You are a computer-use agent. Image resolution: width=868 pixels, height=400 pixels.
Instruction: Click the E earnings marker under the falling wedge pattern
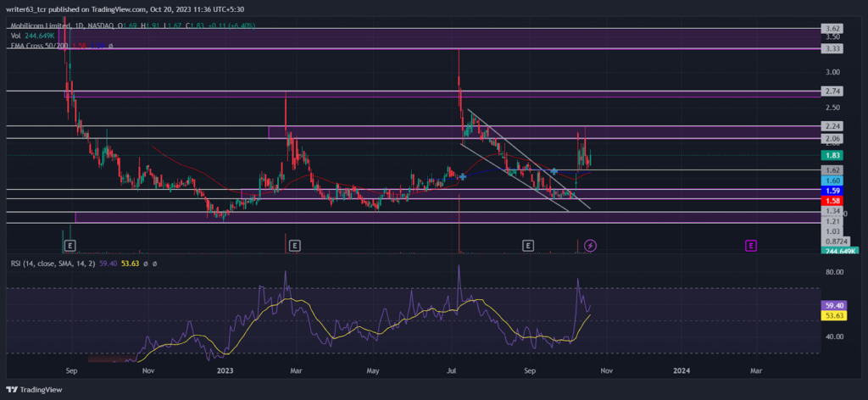[x=529, y=245]
